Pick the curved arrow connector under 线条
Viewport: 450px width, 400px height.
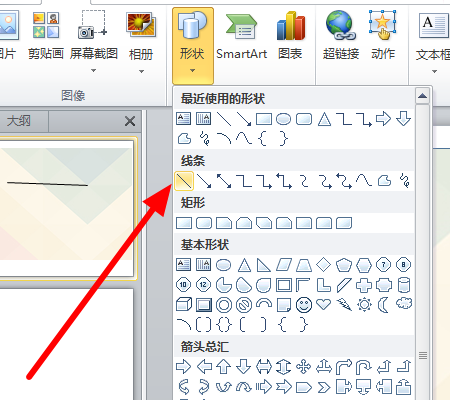pyautogui.click(x=325, y=181)
